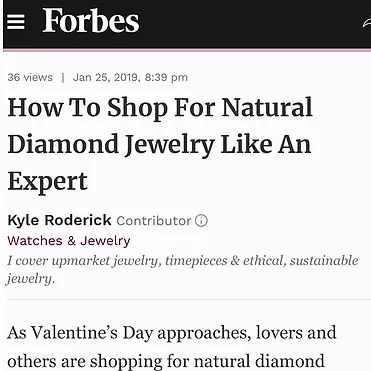This screenshot has width=371, height=371.
Task: Click the Forbes logo
Action: 91,21
